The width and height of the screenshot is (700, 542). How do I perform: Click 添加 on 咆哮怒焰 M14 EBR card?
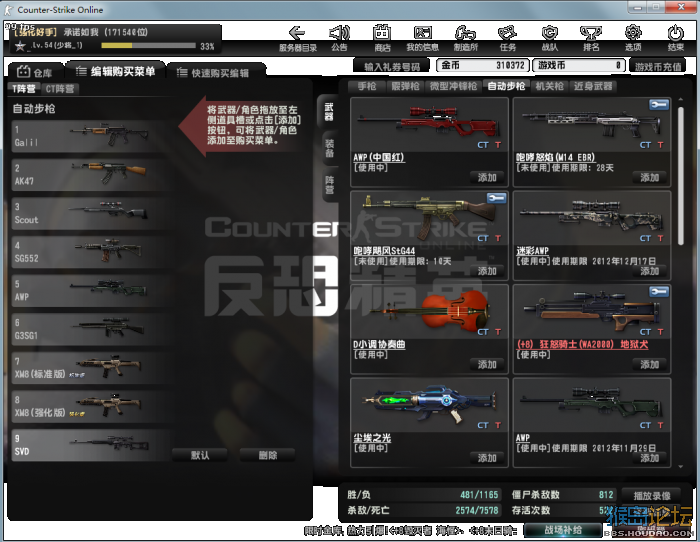pos(650,178)
